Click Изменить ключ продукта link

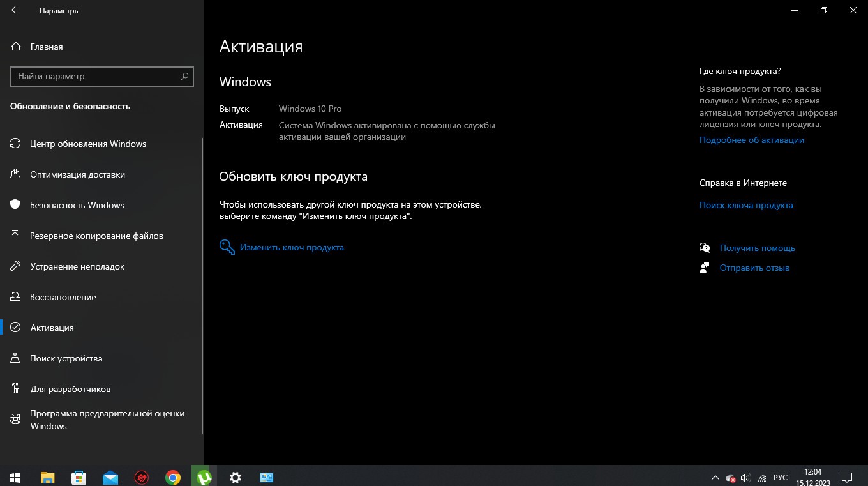(292, 247)
